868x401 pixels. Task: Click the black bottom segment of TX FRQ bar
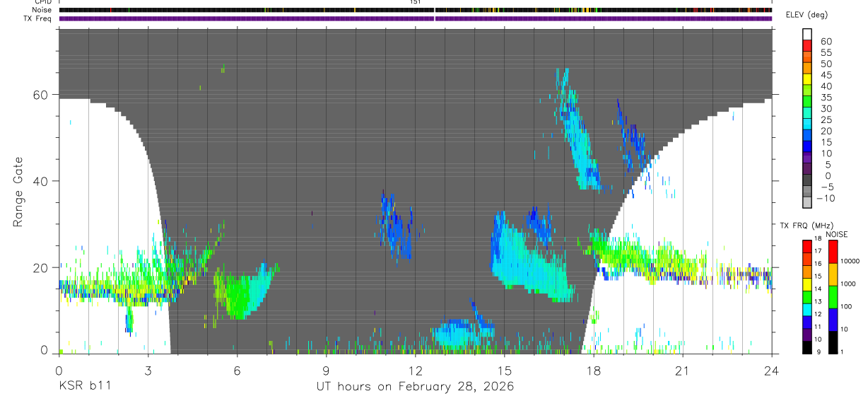[x=807, y=347]
